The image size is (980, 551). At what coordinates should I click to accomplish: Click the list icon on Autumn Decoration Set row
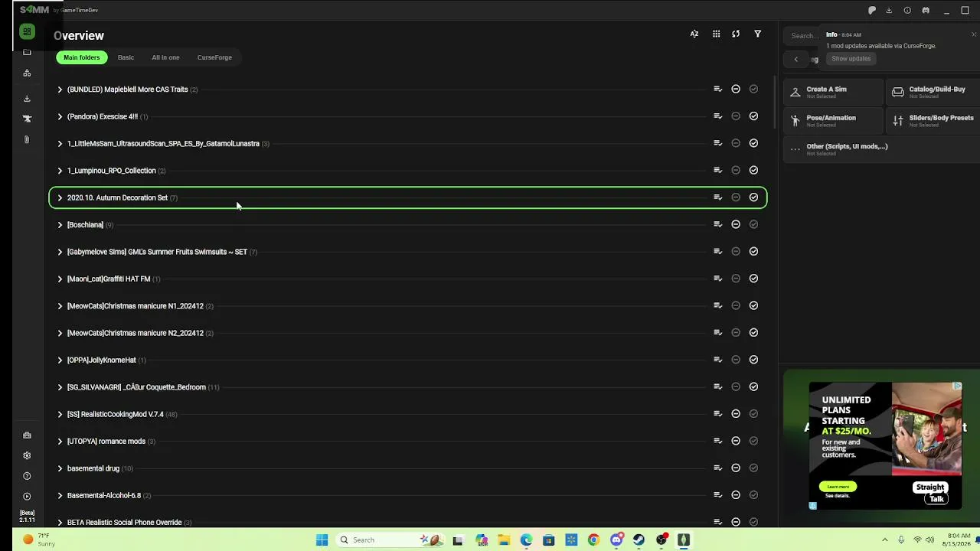coord(717,197)
